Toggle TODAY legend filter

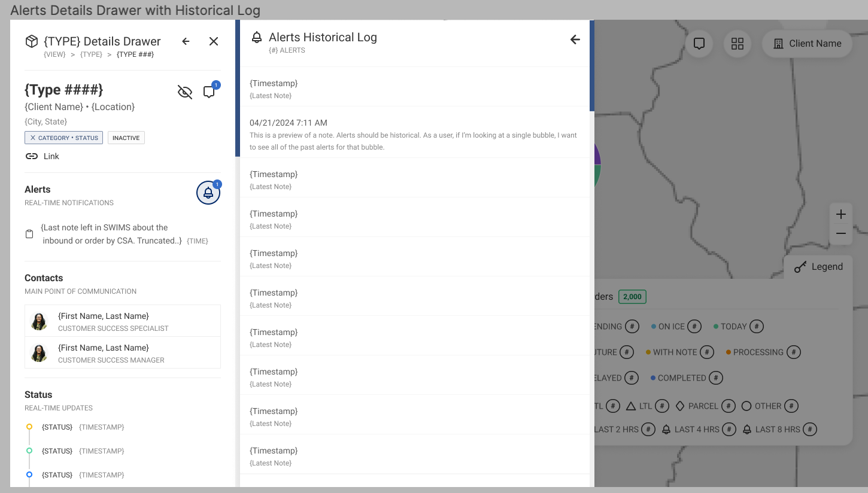pos(738,327)
